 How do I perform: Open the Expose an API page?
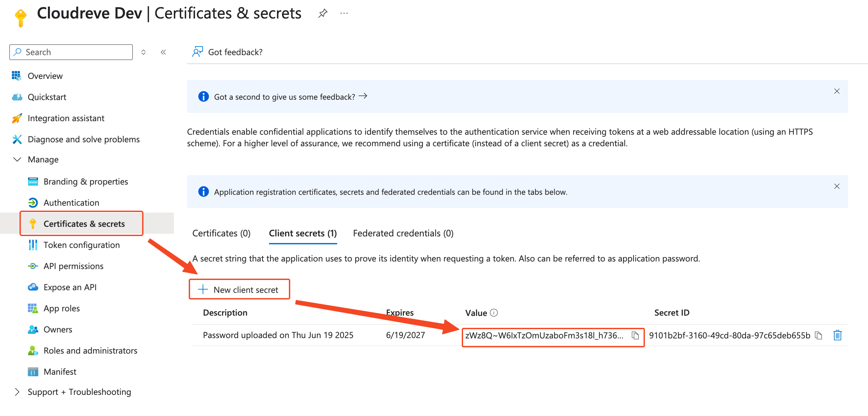pyautogui.click(x=70, y=287)
